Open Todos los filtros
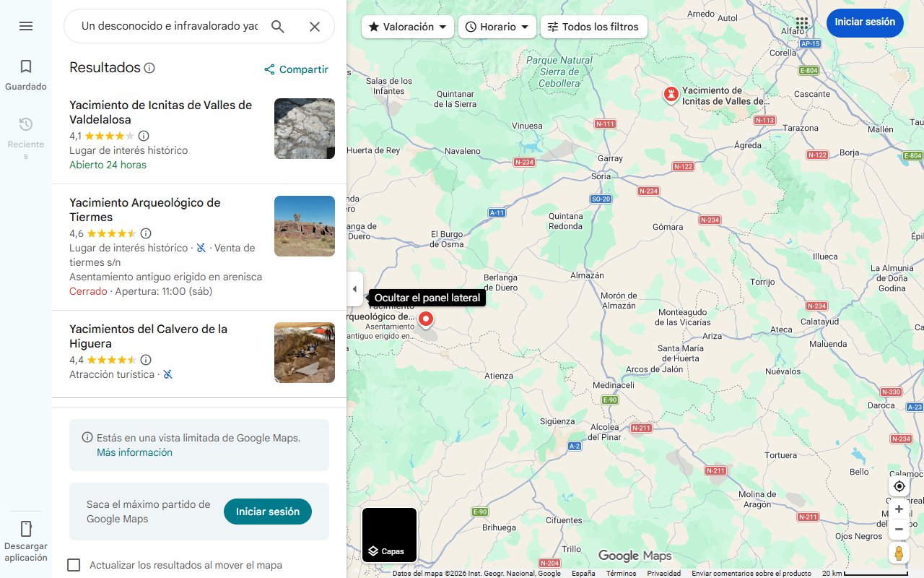This screenshot has height=578, width=924. point(593,26)
